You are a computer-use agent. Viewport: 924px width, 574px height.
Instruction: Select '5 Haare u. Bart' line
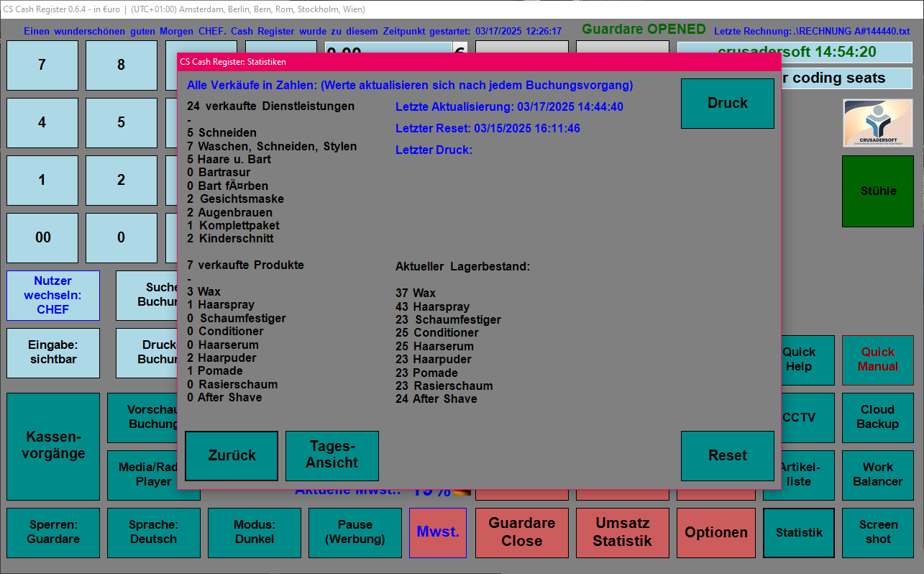pyautogui.click(x=229, y=159)
